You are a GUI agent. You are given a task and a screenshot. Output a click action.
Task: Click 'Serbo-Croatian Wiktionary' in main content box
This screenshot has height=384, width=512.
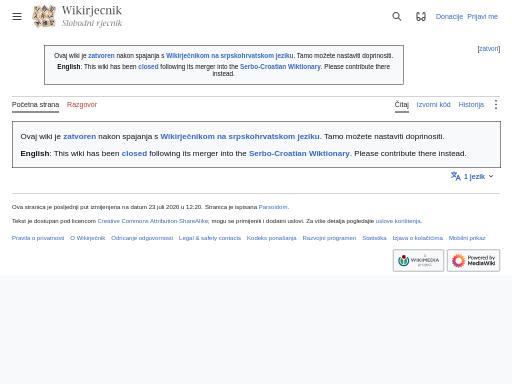pos(299,153)
